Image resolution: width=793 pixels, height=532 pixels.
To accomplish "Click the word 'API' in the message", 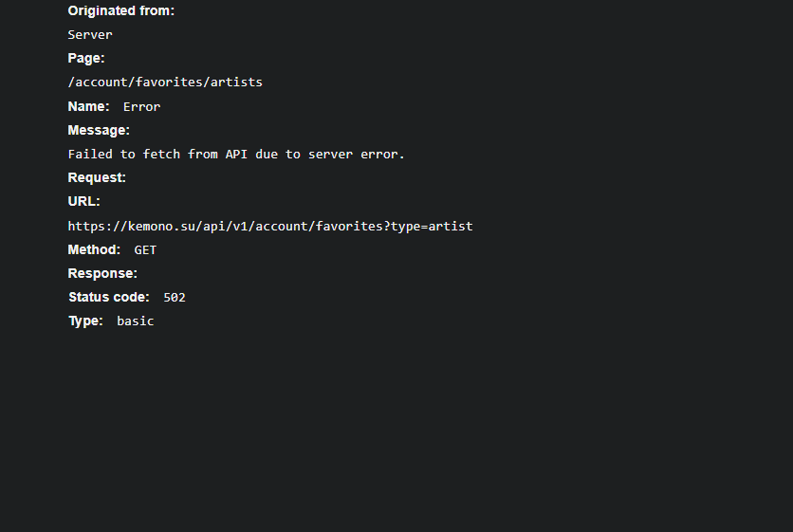I will click(236, 155).
